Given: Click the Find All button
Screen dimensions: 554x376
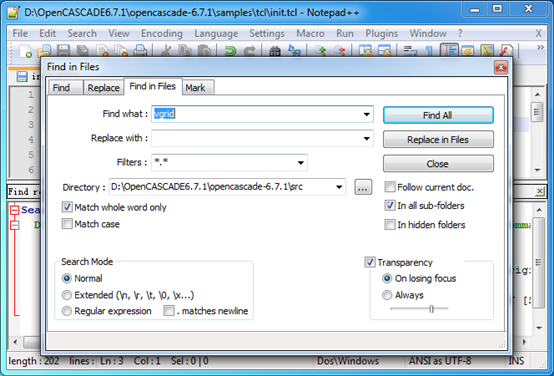Looking at the screenshot, I should pyautogui.click(x=438, y=115).
